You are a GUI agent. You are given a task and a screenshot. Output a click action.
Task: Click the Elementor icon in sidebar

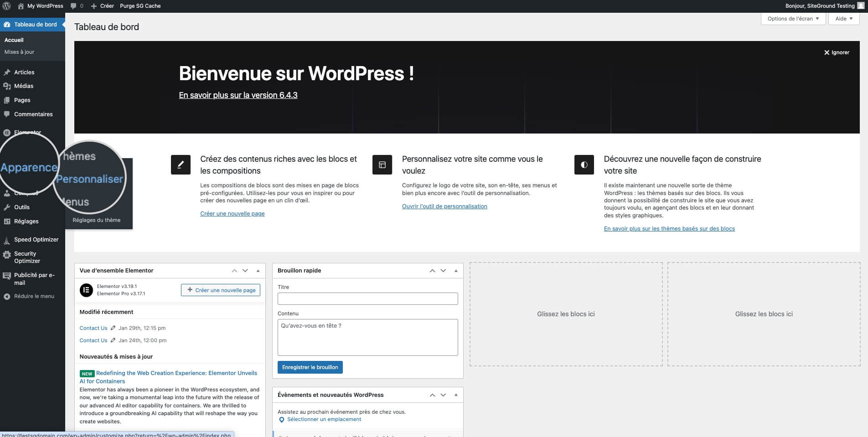(7, 133)
